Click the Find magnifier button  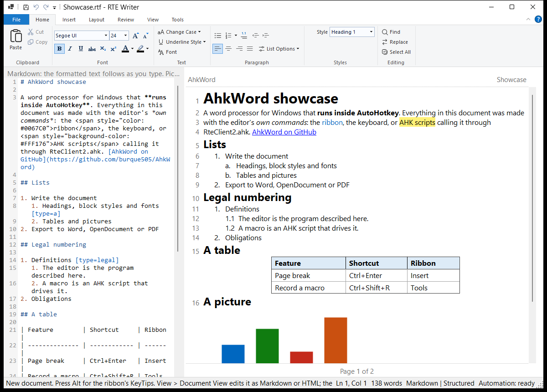tap(391, 32)
